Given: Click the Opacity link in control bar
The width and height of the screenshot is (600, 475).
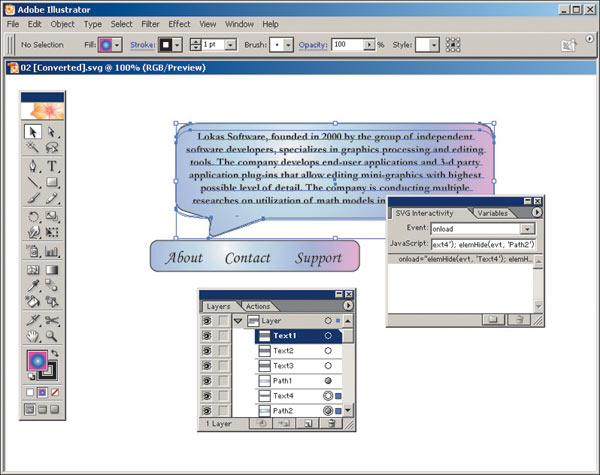Looking at the screenshot, I should (x=314, y=46).
